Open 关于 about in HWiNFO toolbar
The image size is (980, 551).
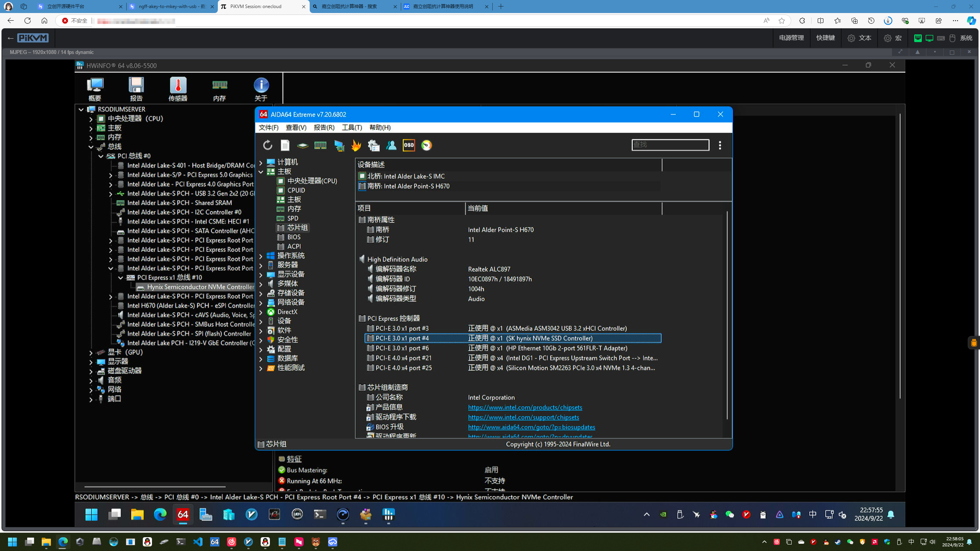261,89
